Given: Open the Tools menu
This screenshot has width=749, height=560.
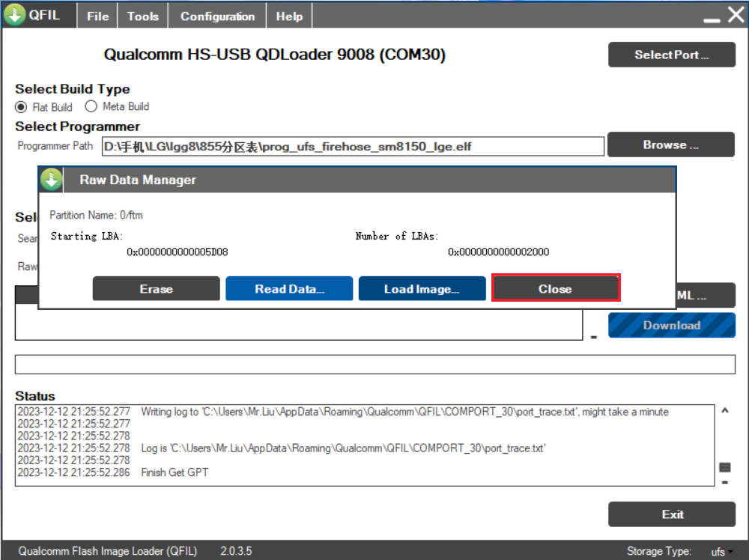Looking at the screenshot, I should (142, 16).
